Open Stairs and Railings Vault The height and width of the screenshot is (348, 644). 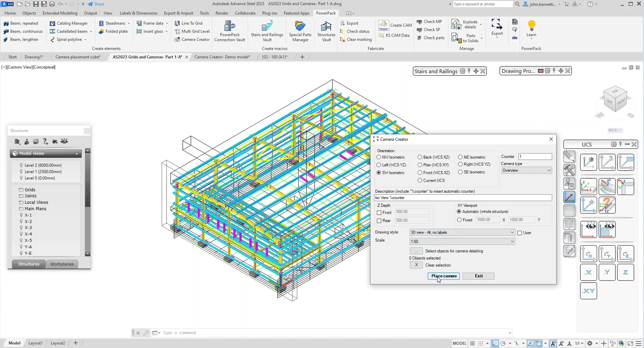click(267, 31)
